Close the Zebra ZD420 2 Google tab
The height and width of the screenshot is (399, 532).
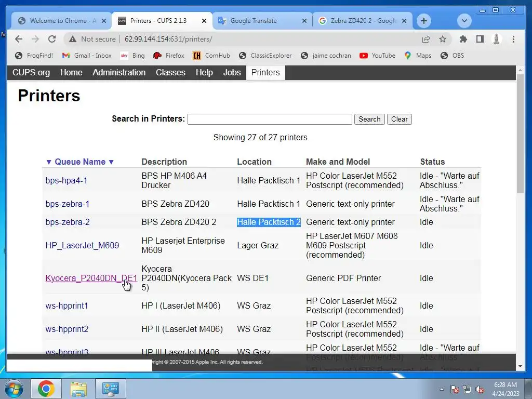point(404,21)
